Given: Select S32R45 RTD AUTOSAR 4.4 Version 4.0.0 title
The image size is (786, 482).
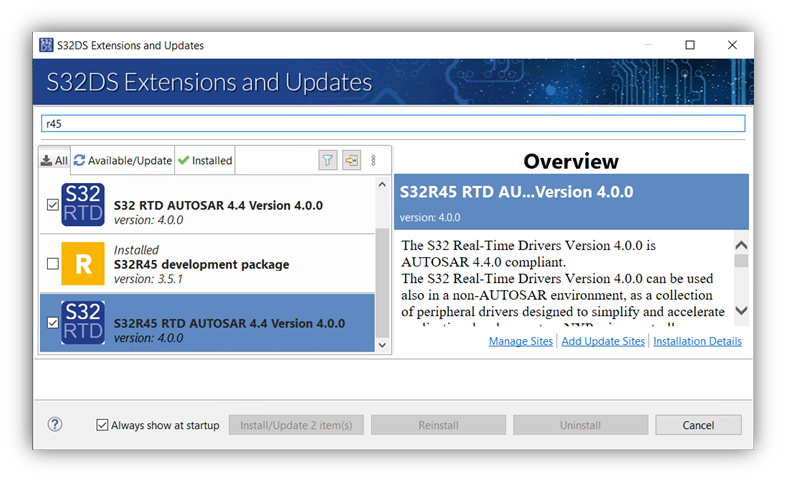Looking at the screenshot, I should pos(229,323).
